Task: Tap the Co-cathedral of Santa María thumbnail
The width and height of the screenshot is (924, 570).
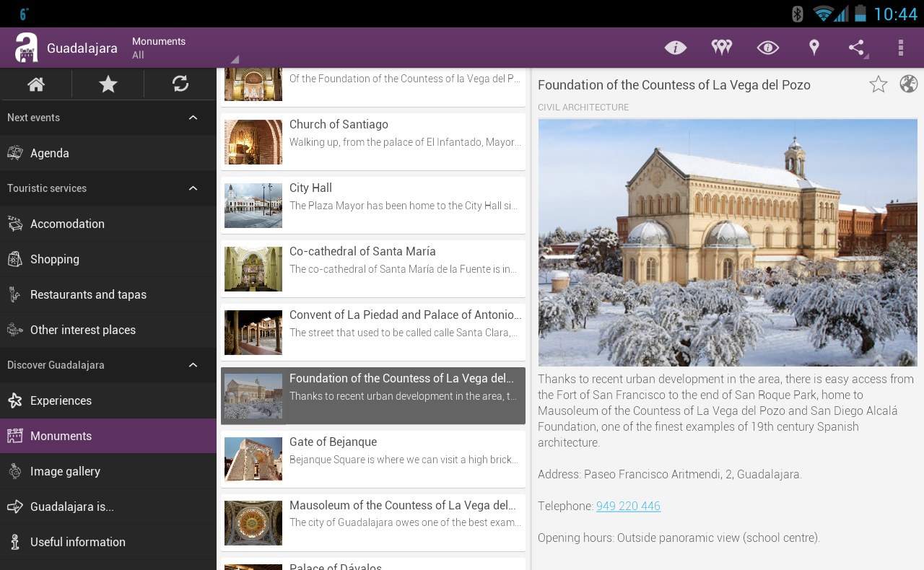Action: [253, 269]
